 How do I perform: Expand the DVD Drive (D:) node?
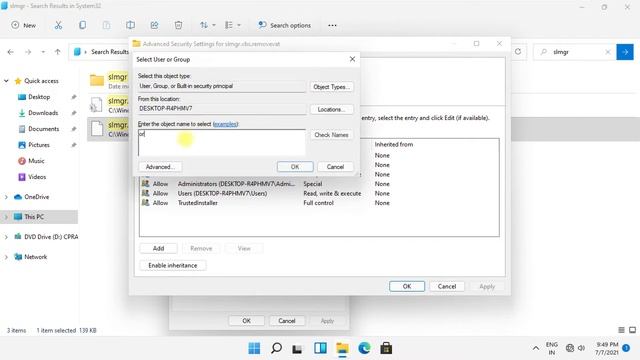[6, 237]
